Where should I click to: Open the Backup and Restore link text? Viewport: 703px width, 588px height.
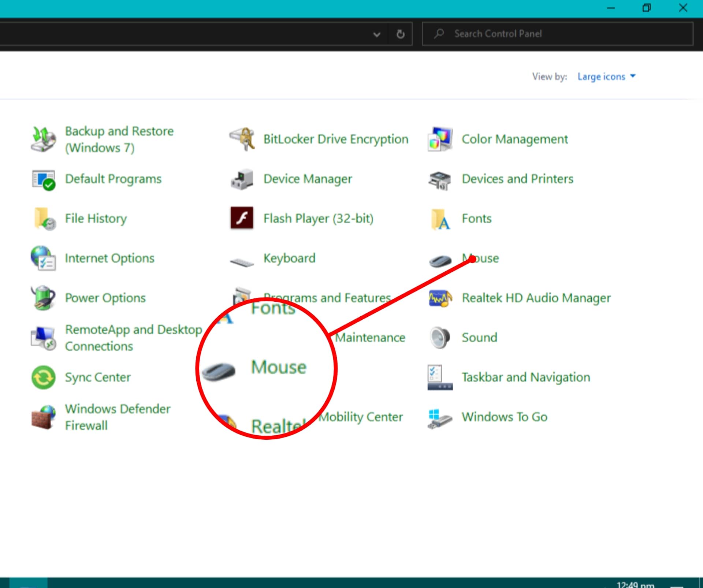(x=119, y=139)
